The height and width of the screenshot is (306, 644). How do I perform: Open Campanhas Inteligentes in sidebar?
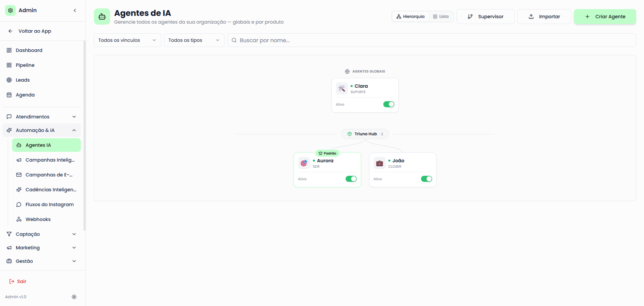[47, 160]
